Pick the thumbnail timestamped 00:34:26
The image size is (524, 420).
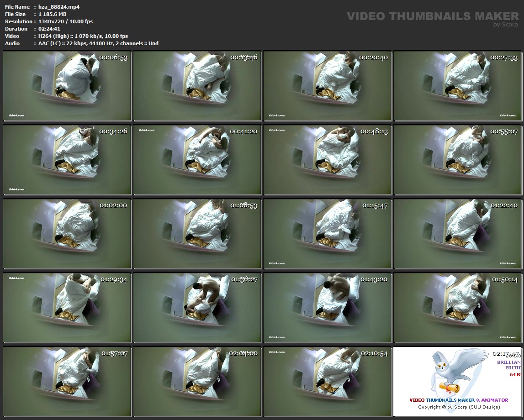pyautogui.click(x=67, y=160)
